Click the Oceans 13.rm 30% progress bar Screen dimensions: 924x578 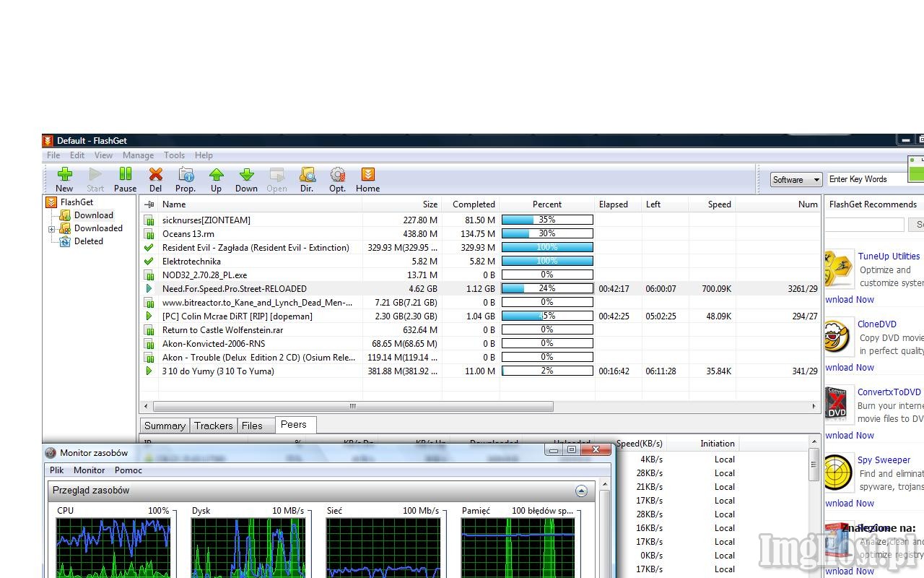tap(547, 234)
